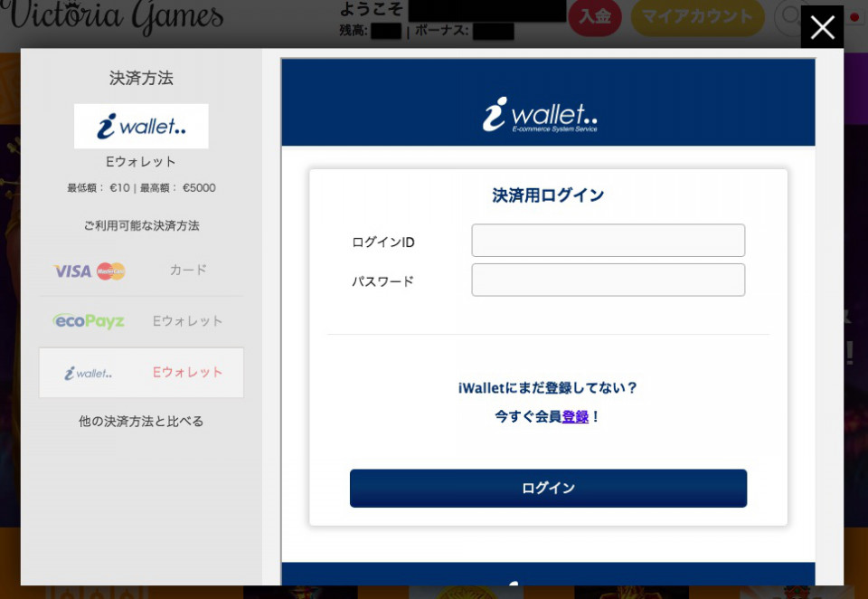Viewport: 868px width, 599px height.
Task: Select the ecoPayz Eウォレット payment method
Action: [141, 321]
